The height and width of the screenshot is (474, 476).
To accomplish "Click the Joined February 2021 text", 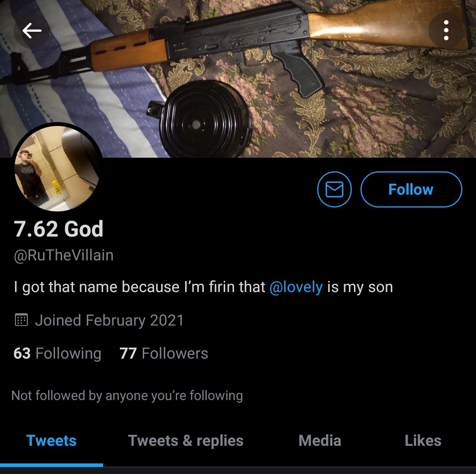I will [109, 320].
